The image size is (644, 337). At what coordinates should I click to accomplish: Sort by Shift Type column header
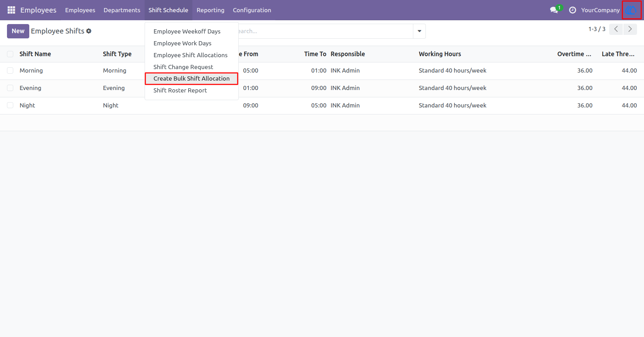click(117, 54)
